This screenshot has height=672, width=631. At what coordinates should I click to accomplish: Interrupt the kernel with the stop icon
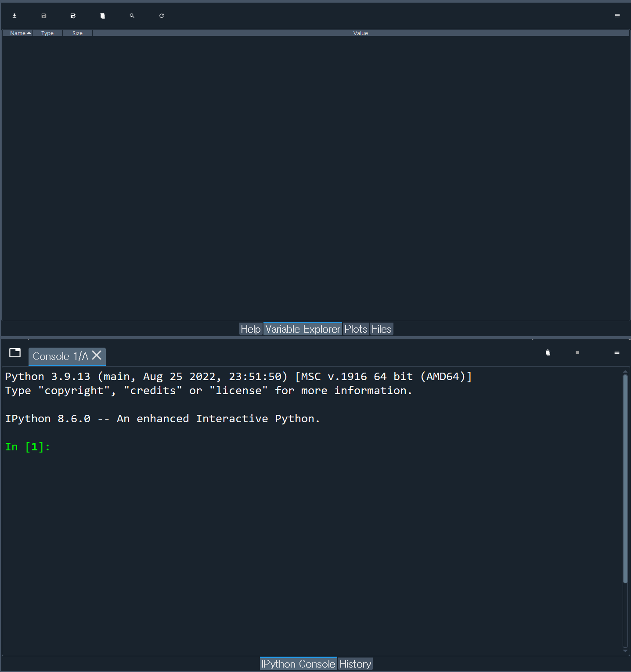click(577, 352)
